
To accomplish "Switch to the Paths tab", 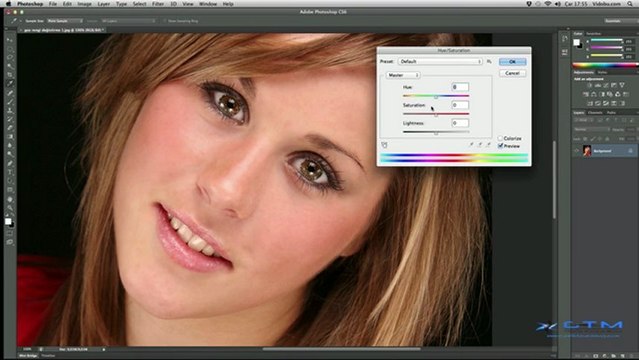I will (611, 113).
